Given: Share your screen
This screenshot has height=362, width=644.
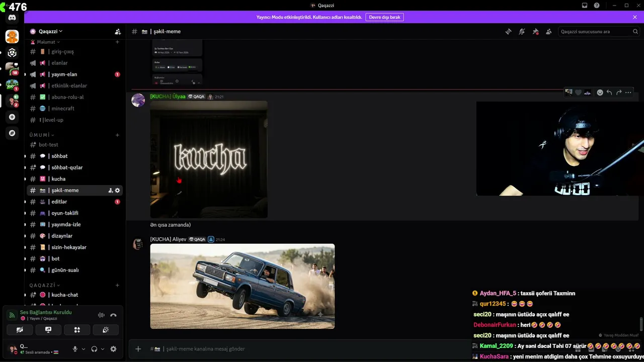Looking at the screenshot, I should tap(48, 330).
